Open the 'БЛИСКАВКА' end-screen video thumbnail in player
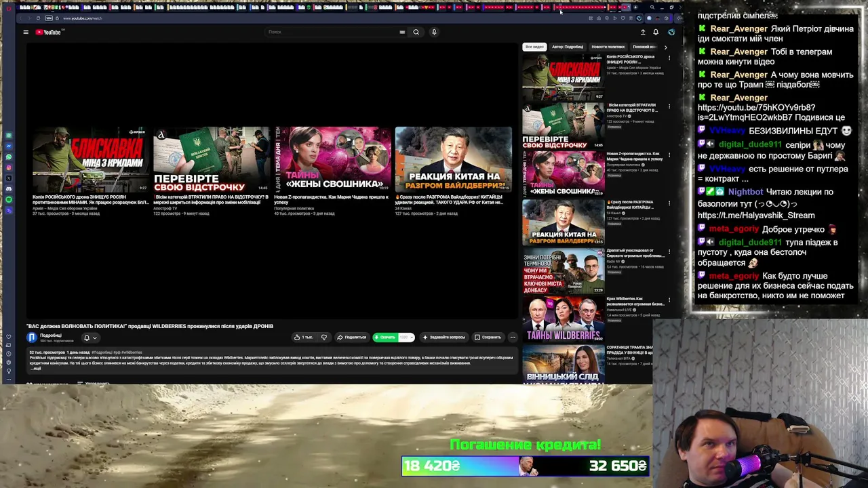Viewport: 868px width, 488px height. click(91, 159)
